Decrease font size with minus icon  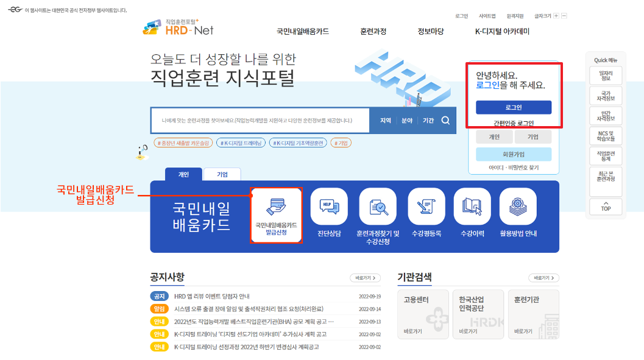point(564,16)
